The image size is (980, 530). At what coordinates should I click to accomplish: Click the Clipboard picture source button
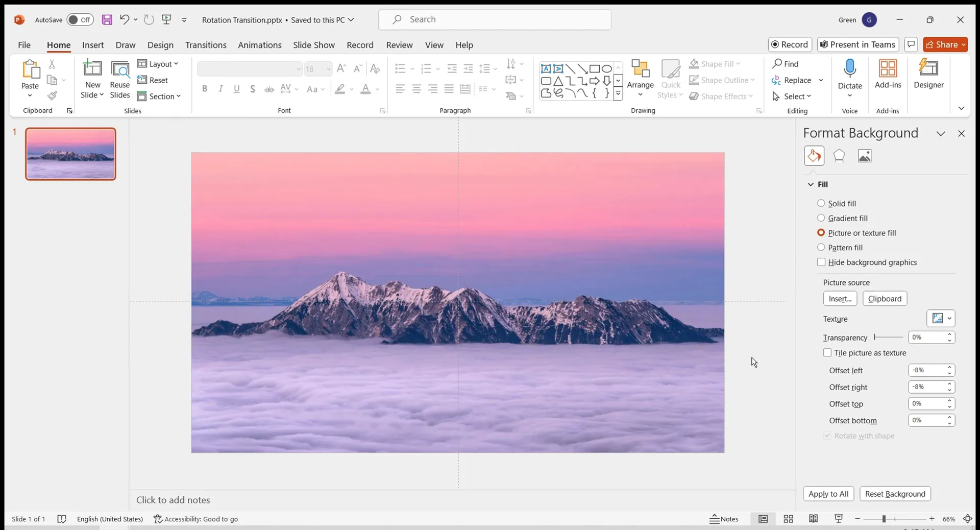pyautogui.click(x=885, y=299)
